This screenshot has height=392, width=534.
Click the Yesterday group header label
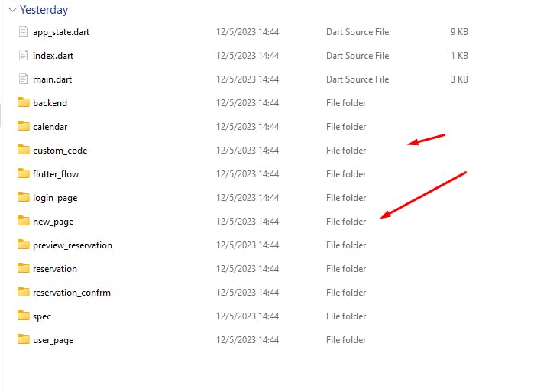tap(44, 10)
